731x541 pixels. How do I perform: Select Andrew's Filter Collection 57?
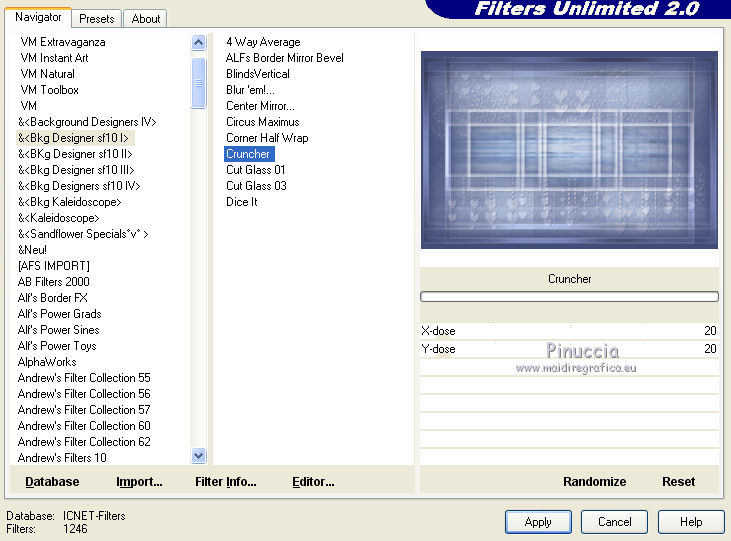click(84, 409)
